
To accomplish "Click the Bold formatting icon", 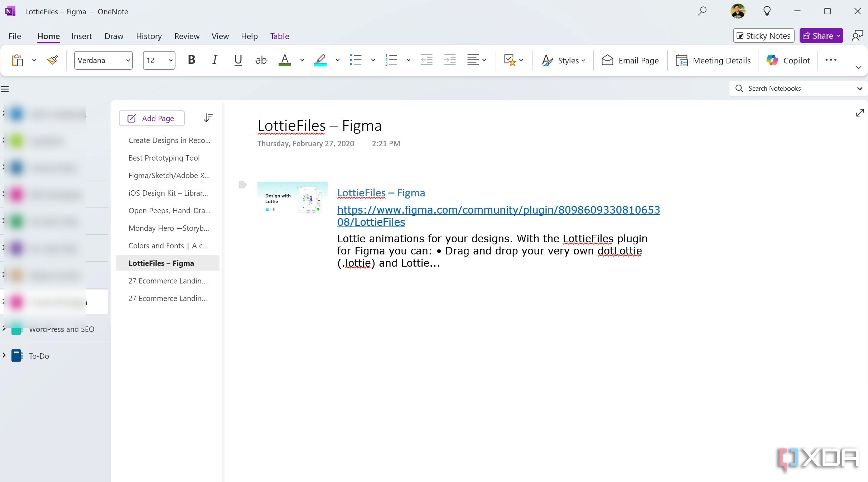I will 191,60.
